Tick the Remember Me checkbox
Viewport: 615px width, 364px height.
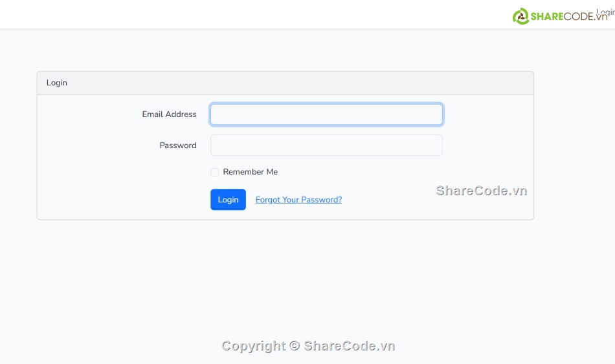214,172
